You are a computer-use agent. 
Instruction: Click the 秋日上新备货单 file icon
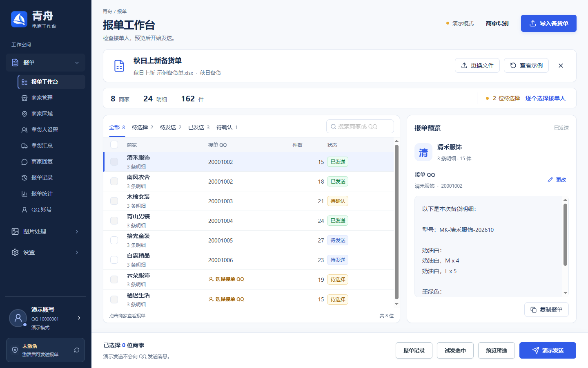click(119, 66)
